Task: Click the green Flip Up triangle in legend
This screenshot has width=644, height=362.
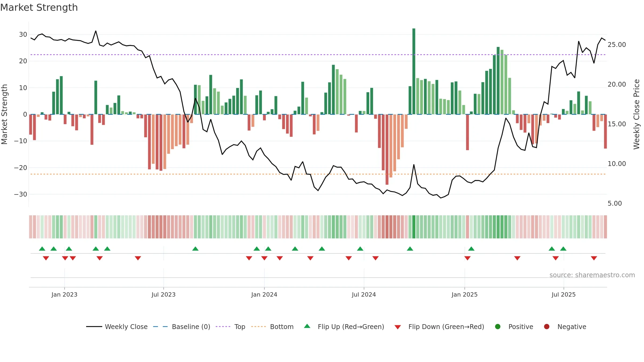Action: tap(307, 326)
